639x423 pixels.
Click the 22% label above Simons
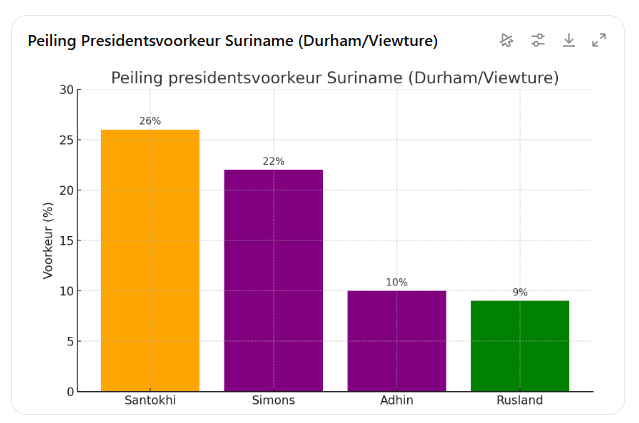(273, 161)
